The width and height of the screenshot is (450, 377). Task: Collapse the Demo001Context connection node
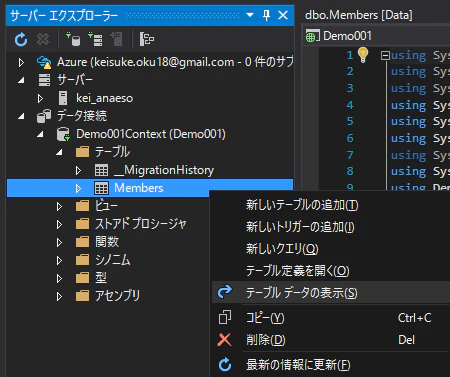(x=40, y=134)
